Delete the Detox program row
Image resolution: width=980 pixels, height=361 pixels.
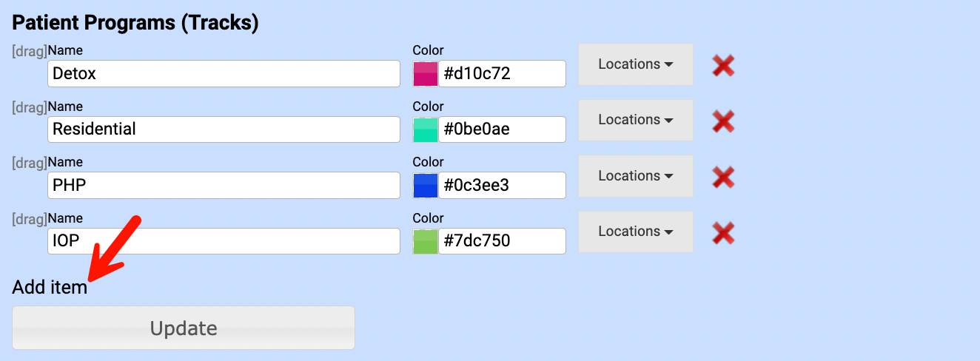pos(723,66)
